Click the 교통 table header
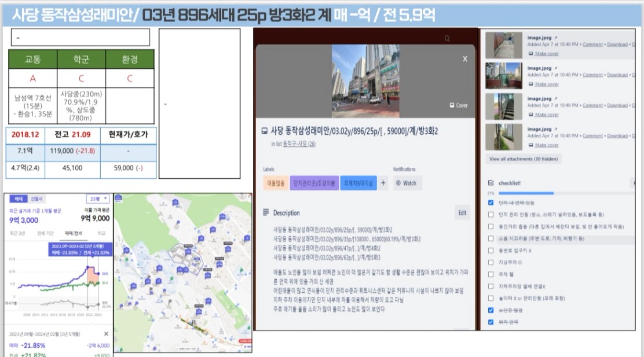644x357 pixels. tap(33, 59)
